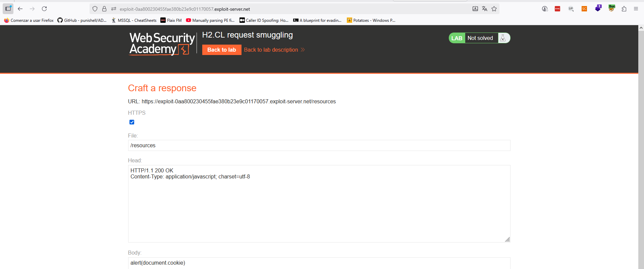Uncheck the HTTPS checkbox
The width and height of the screenshot is (644, 269).
(x=132, y=122)
